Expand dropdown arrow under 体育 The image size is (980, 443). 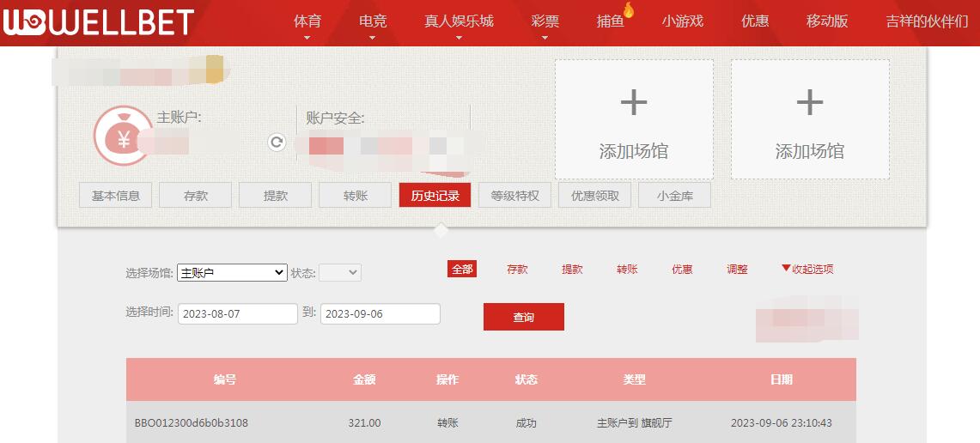pyautogui.click(x=307, y=38)
